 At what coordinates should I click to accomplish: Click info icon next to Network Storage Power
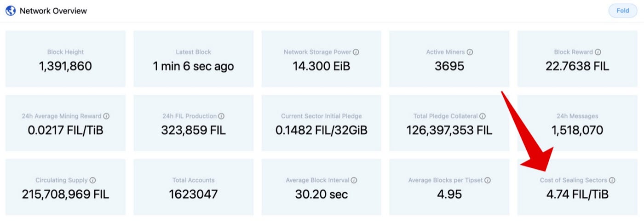click(356, 52)
